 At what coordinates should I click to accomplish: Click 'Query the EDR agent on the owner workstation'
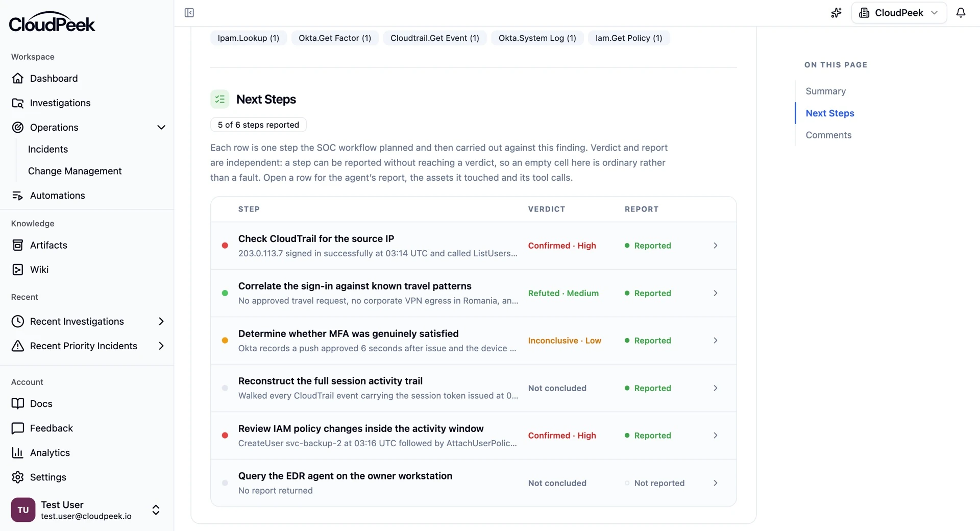click(345, 476)
